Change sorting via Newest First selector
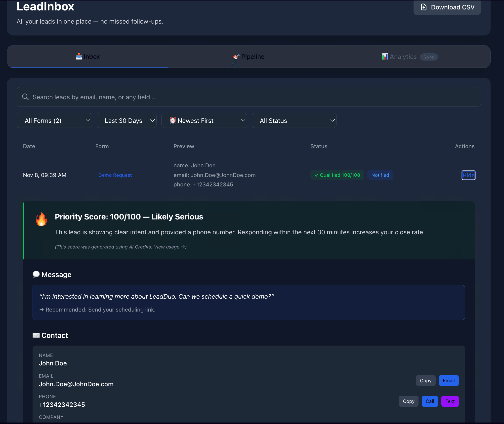 click(204, 120)
